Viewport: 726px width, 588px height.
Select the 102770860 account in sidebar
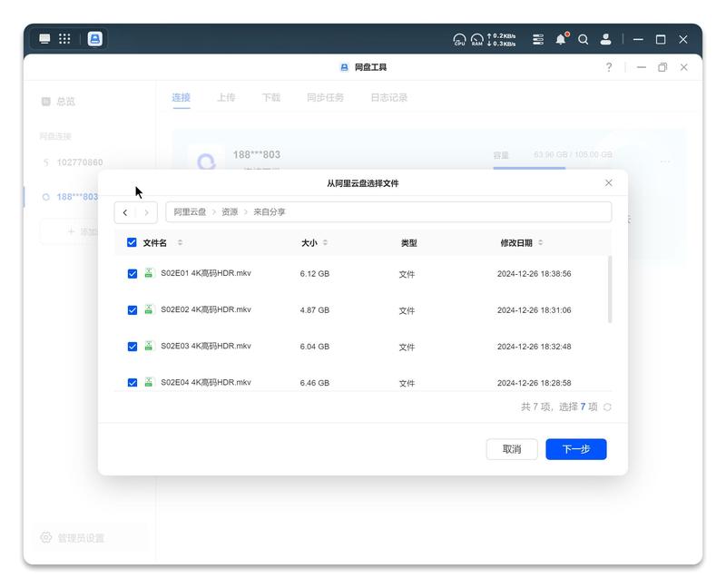click(74, 162)
